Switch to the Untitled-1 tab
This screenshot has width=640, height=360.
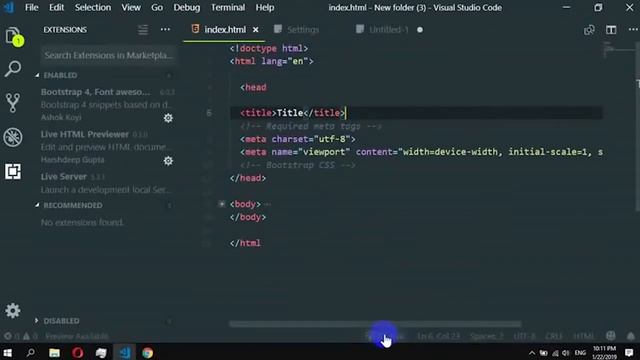[388, 30]
